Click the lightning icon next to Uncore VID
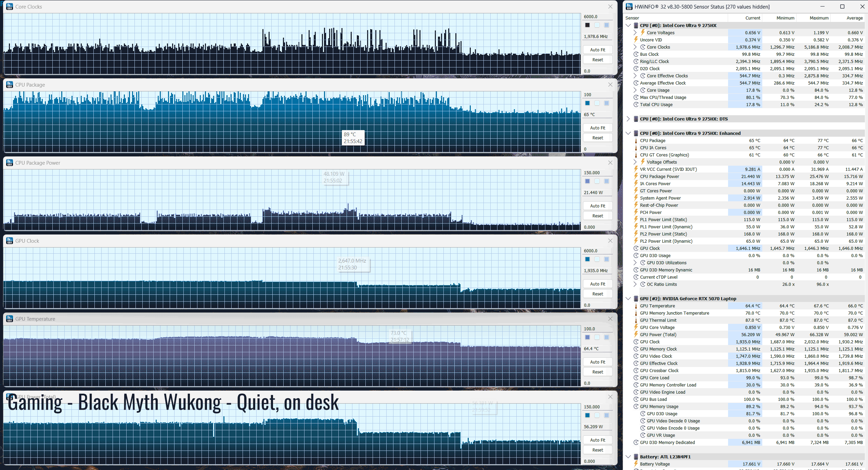This screenshot has height=470, width=868. [636, 40]
